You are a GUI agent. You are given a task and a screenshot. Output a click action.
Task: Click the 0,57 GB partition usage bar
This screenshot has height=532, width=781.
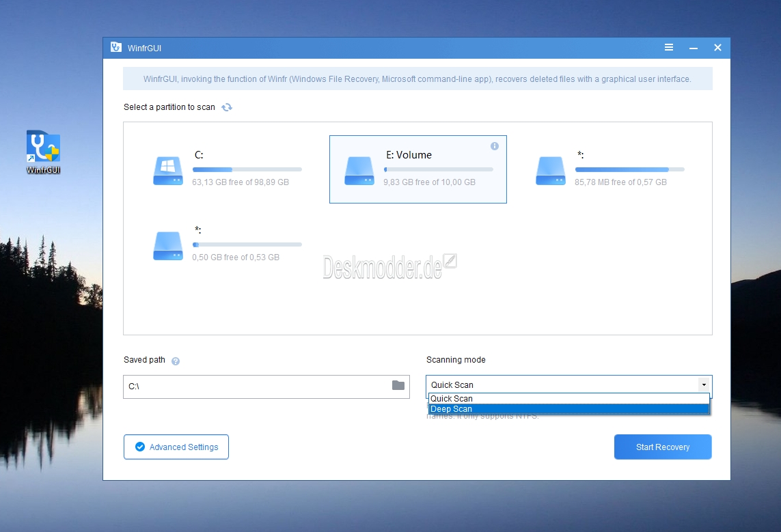(629, 169)
